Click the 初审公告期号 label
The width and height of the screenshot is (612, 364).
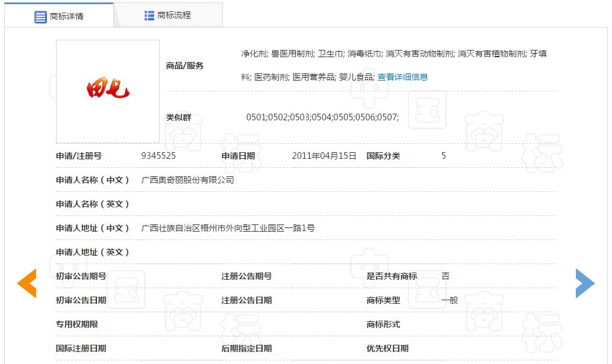coord(81,276)
